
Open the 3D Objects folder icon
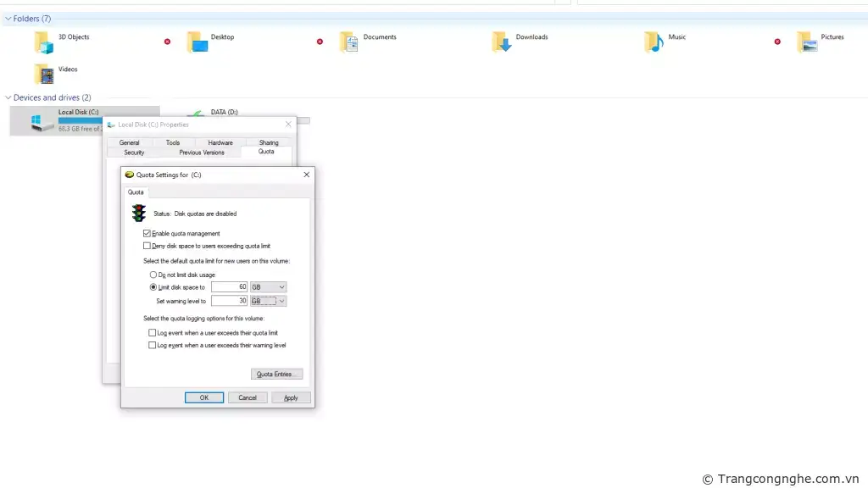(x=43, y=42)
